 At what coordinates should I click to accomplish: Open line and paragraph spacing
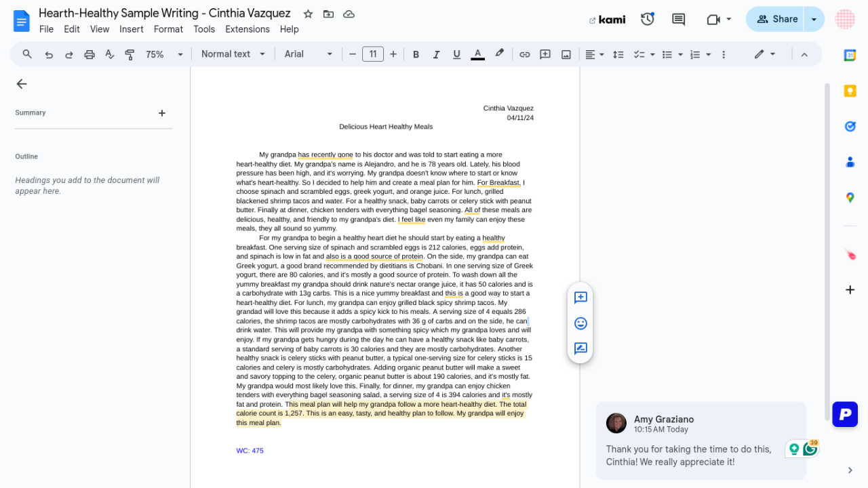point(618,54)
